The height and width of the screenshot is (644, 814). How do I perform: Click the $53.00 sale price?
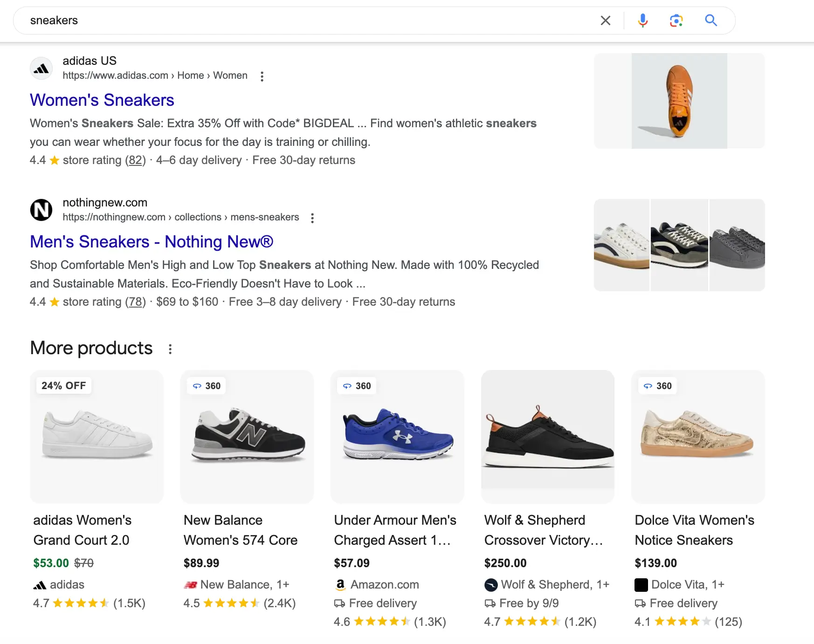tap(51, 563)
